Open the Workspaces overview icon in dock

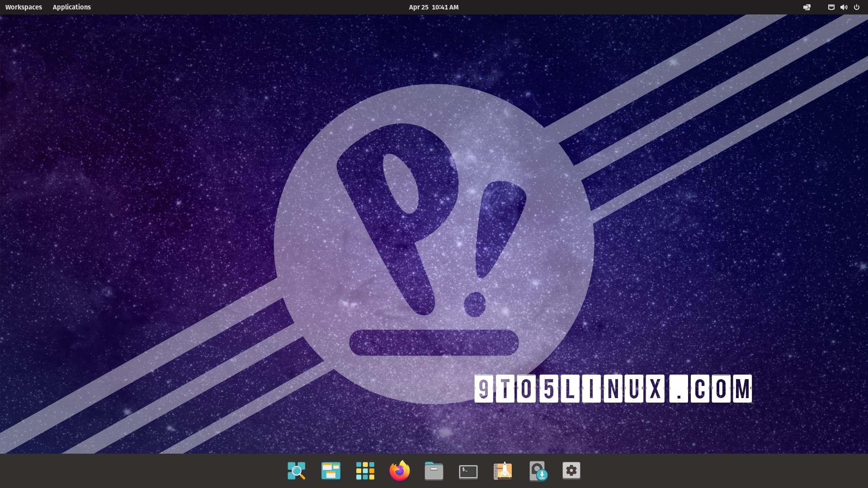click(331, 471)
